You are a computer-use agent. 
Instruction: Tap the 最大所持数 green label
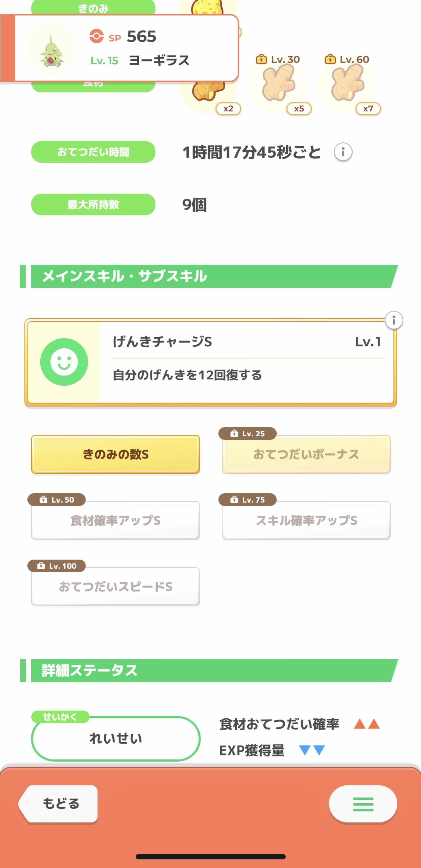click(x=93, y=205)
